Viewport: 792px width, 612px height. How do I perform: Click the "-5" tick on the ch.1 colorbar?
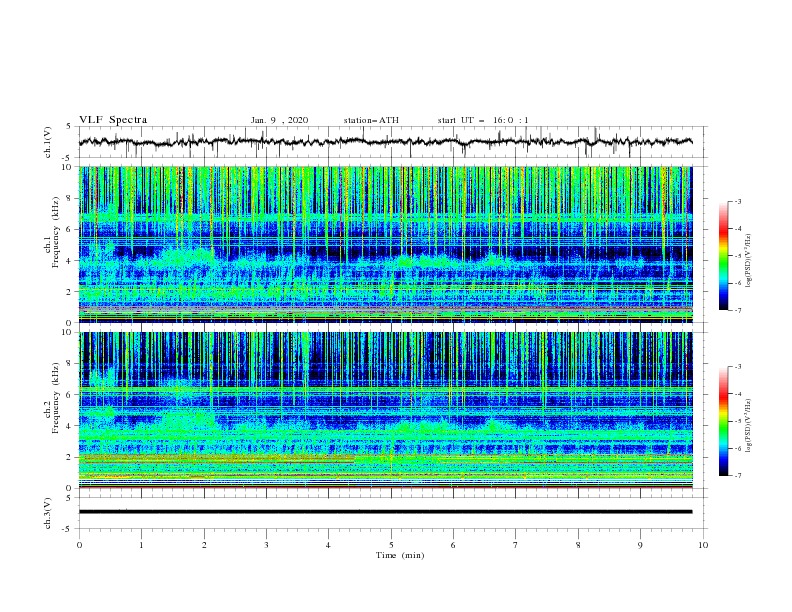tap(738, 256)
